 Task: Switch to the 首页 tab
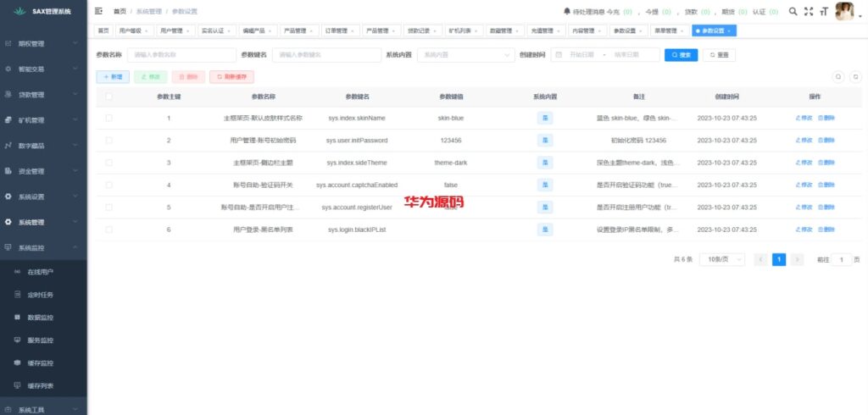[103, 31]
